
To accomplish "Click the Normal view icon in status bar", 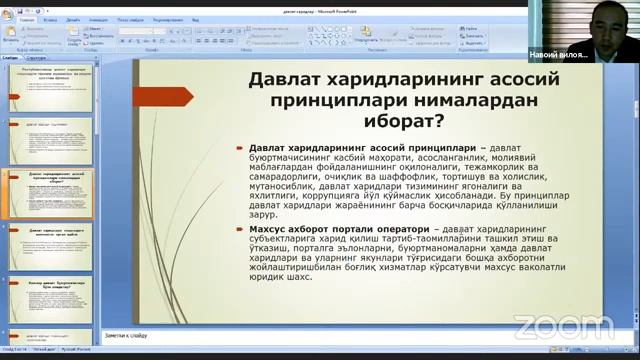I will (x=553, y=349).
